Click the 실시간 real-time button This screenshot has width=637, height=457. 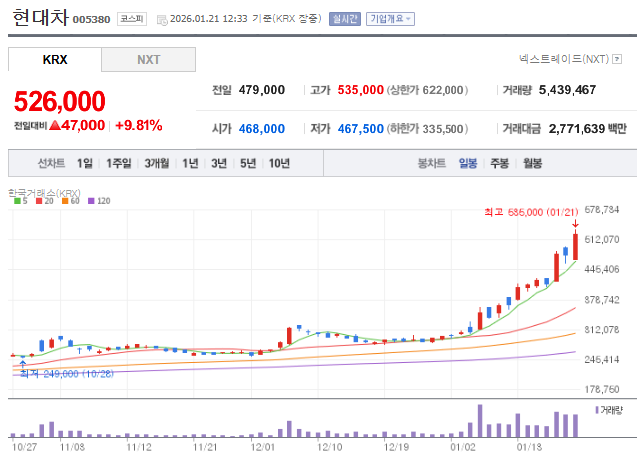344,19
